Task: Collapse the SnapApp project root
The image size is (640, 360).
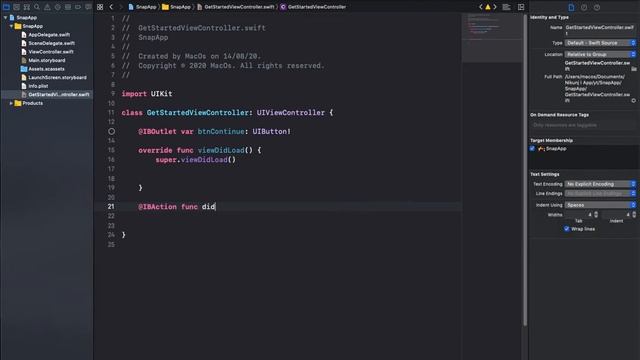Action: click(x=5, y=18)
